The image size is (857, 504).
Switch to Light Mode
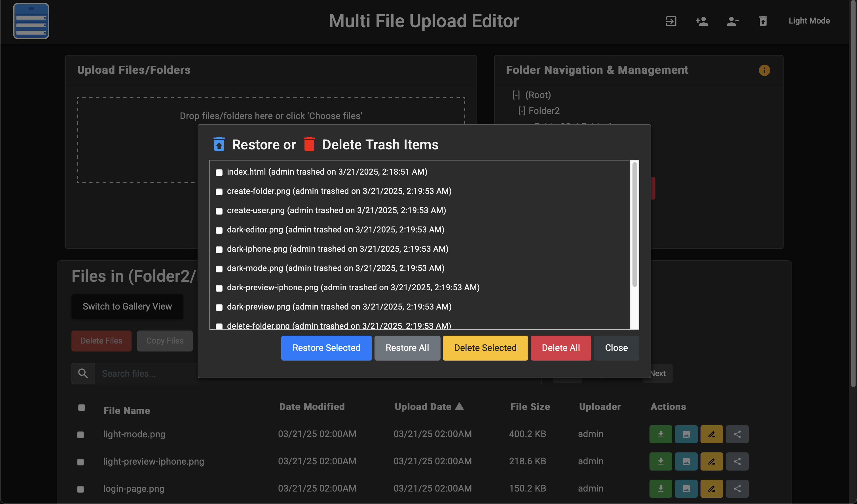pos(809,21)
